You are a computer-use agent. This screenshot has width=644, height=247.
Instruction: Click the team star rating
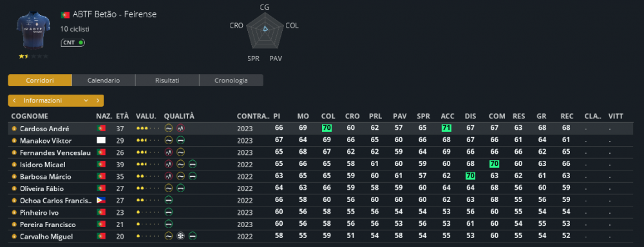pyautogui.click(x=33, y=57)
